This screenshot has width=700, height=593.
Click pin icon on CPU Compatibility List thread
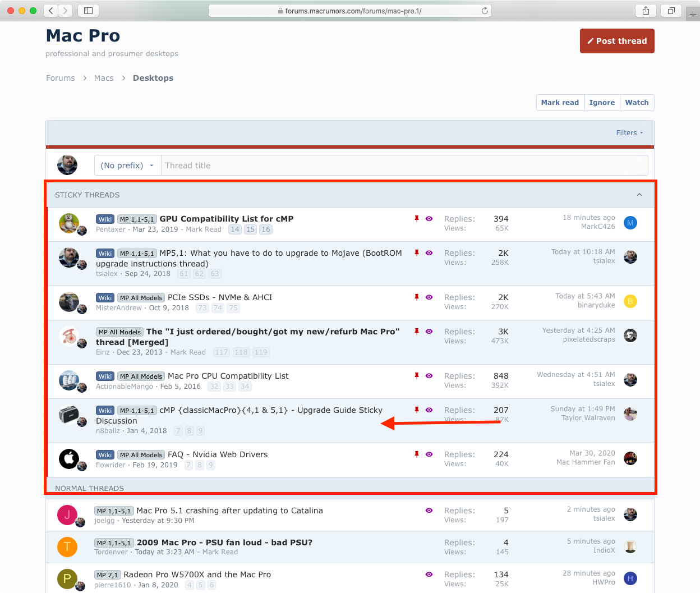click(x=417, y=376)
